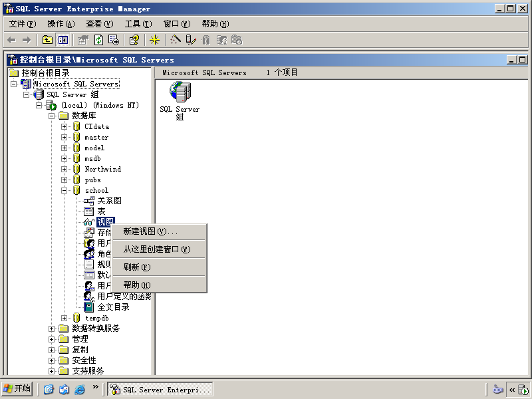Open the 查看(V) menu
Screen dimensions: 532x399
(99, 24)
